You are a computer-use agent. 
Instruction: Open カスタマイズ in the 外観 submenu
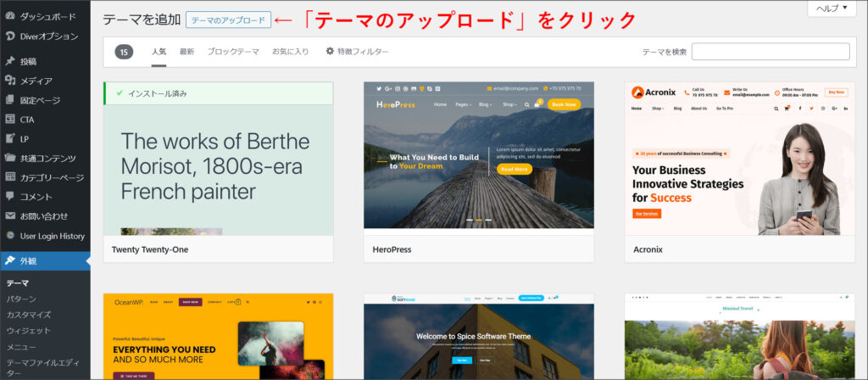pyautogui.click(x=29, y=315)
